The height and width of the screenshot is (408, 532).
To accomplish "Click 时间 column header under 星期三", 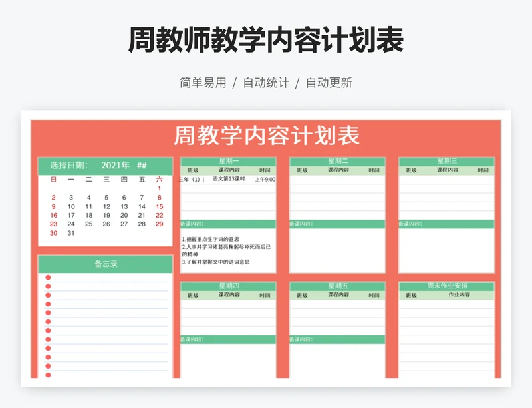I will pos(483,170).
